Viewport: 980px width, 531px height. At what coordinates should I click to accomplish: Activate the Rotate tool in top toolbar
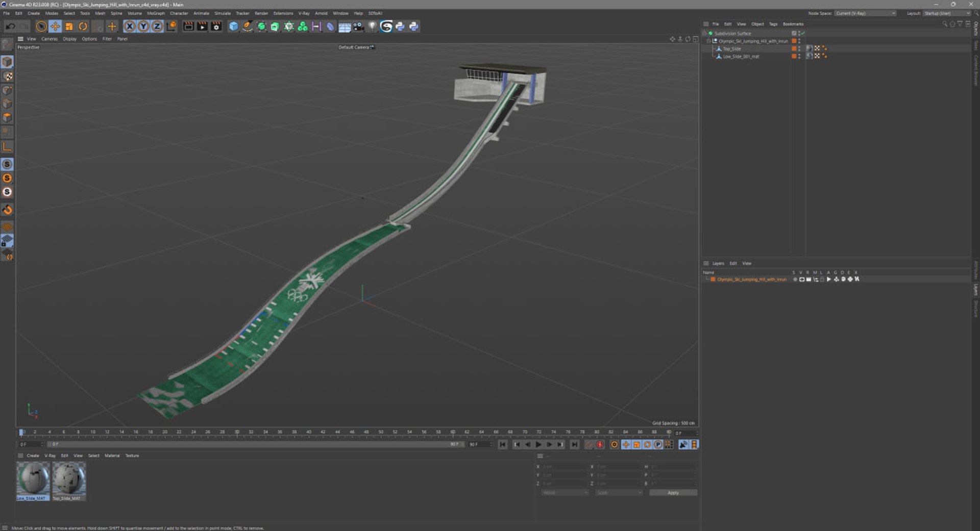[x=83, y=27]
